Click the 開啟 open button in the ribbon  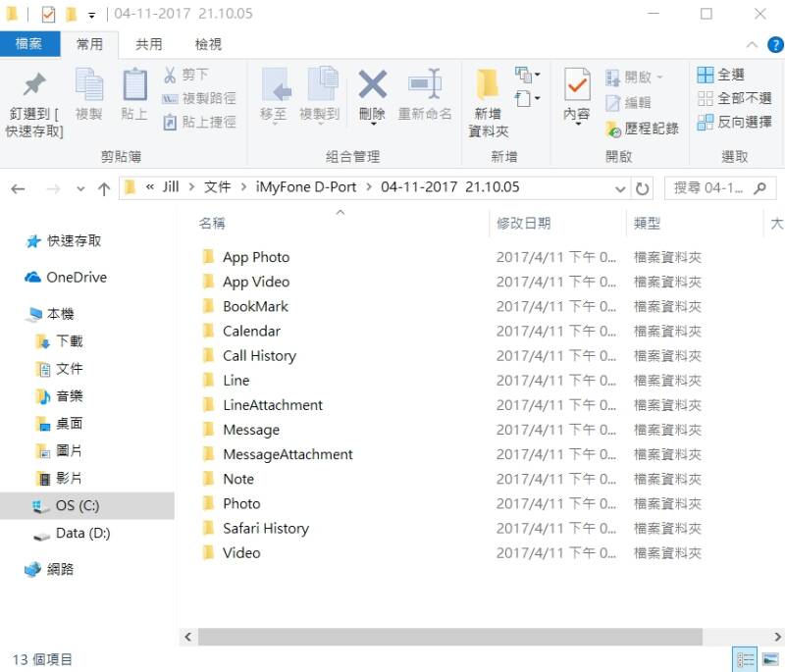tap(633, 78)
